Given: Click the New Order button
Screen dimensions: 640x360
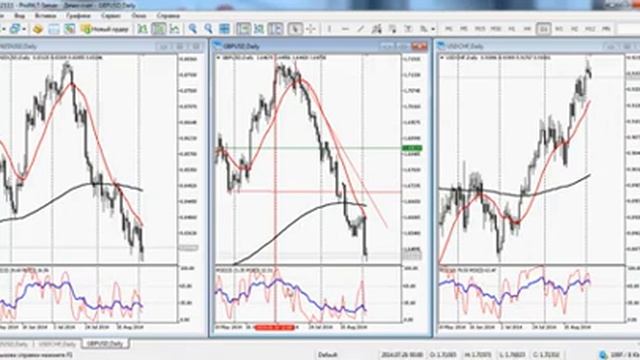Looking at the screenshot, I should point(105,29).
